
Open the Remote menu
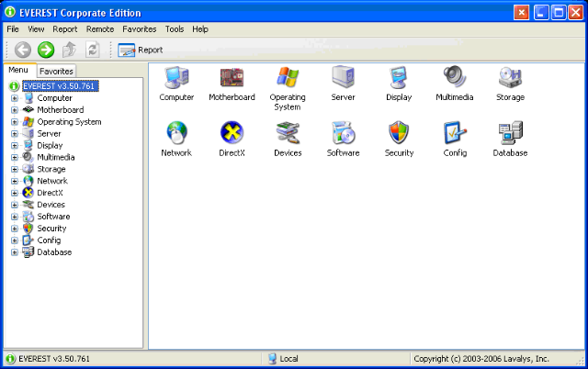(x=100, y=29)
